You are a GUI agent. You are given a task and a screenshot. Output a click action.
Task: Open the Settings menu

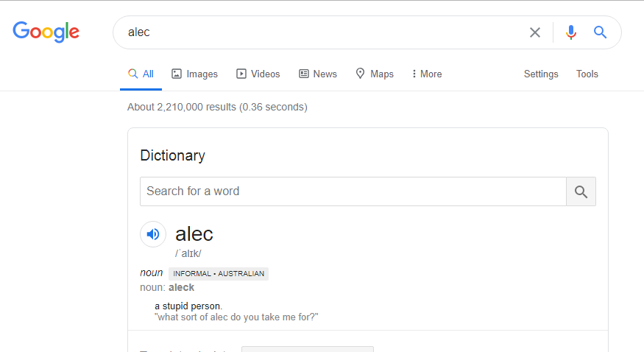click(541, 74)
